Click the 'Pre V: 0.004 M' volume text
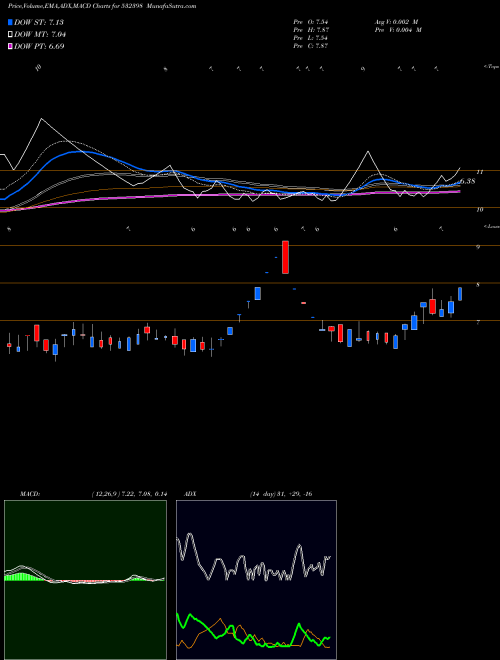The image size is (500, 660). [399, 30]
